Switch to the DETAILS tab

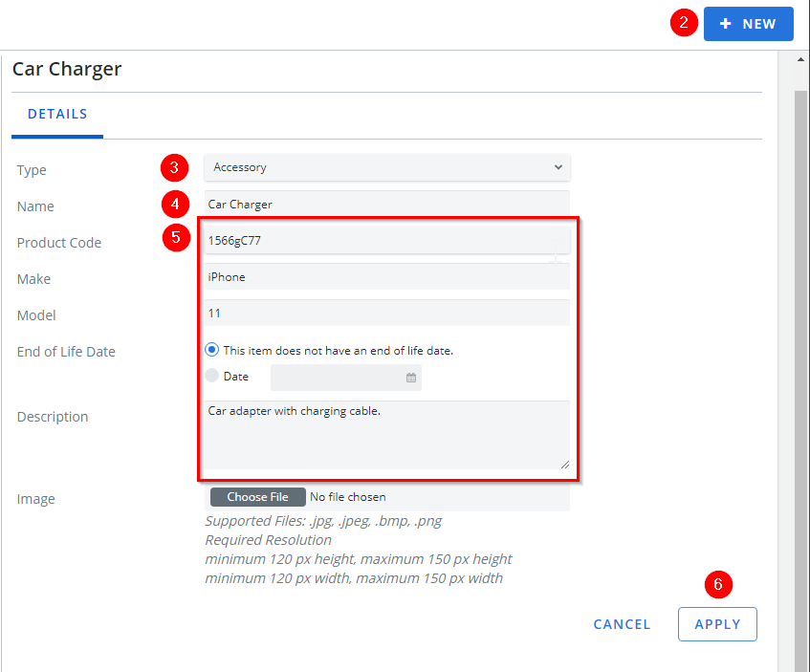pyautogui.click(x=57, y=114)
